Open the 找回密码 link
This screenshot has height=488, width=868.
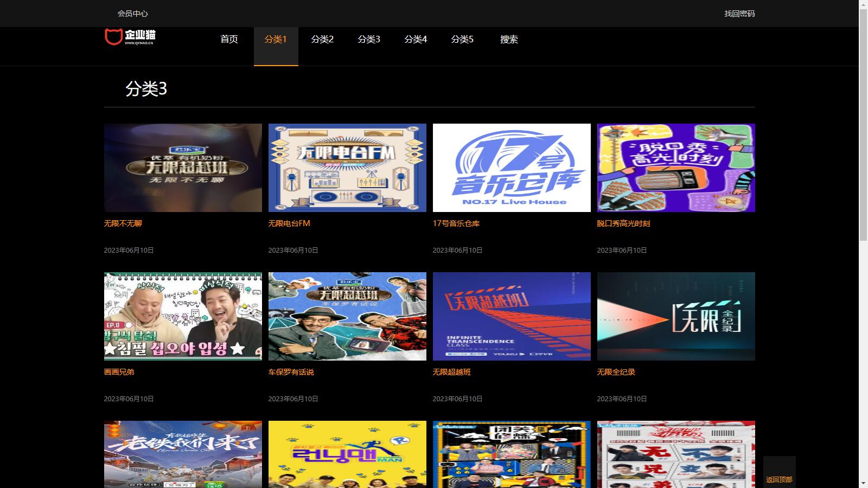pyautogui.click(x=739, y=14)
